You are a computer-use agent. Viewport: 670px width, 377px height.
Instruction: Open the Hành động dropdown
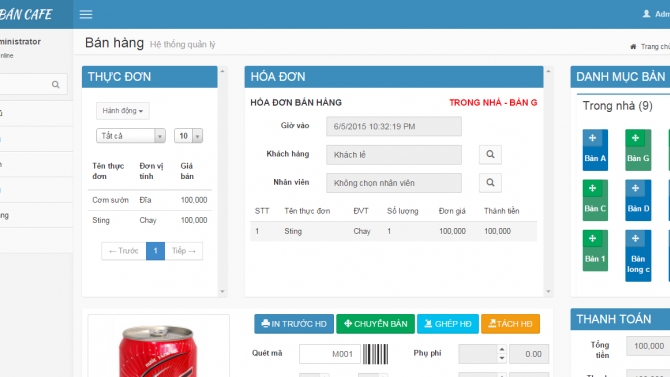coord(123,111)
